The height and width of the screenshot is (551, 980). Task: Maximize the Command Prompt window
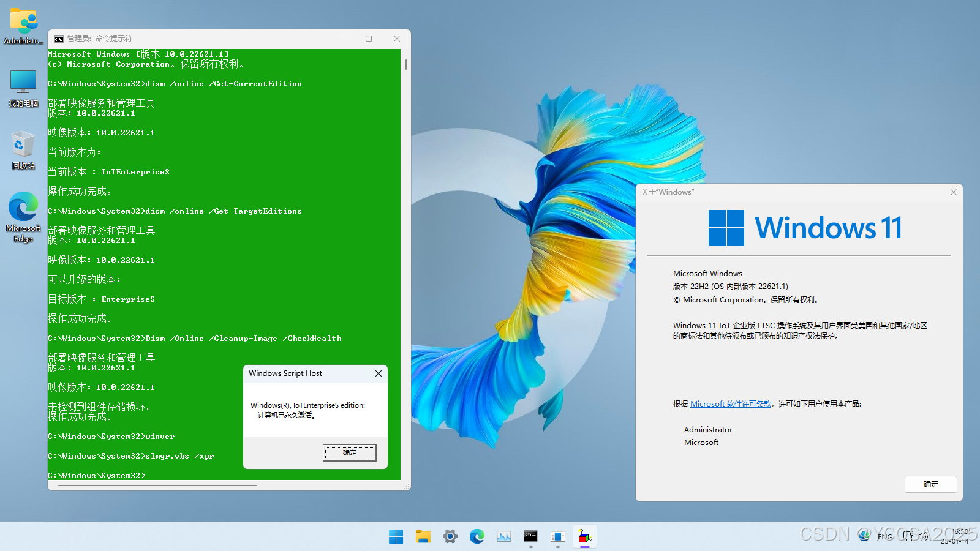tap(369, 39)
